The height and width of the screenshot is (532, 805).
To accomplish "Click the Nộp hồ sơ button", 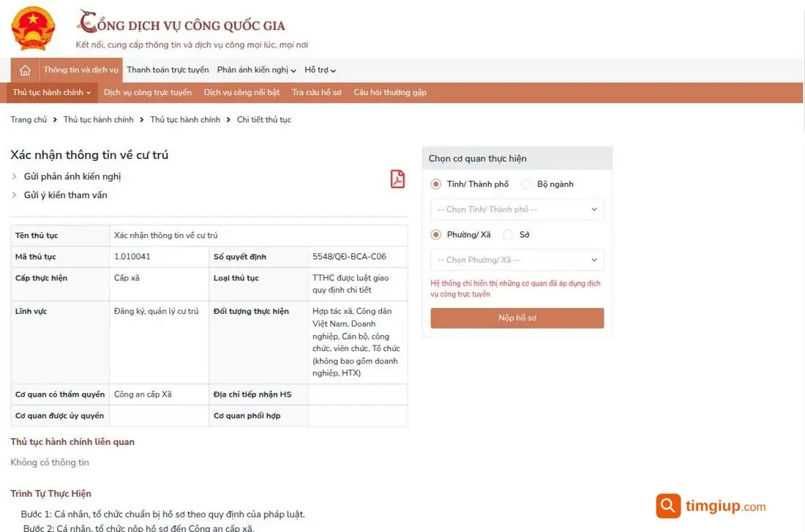I will tap(517, 318).
